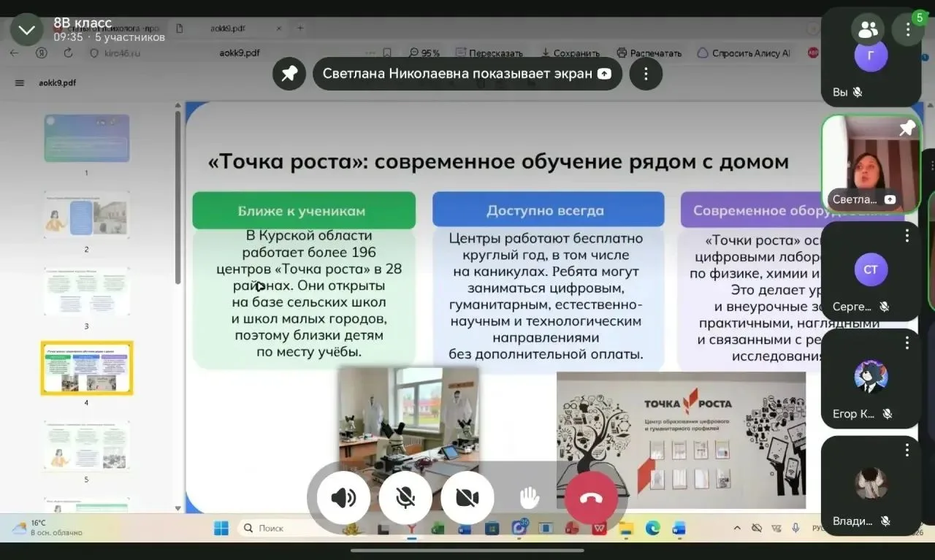Click 'Распечатать' in the PDF toolbar
This screenshot has height=560, width=935.
[x=649, y=53]
